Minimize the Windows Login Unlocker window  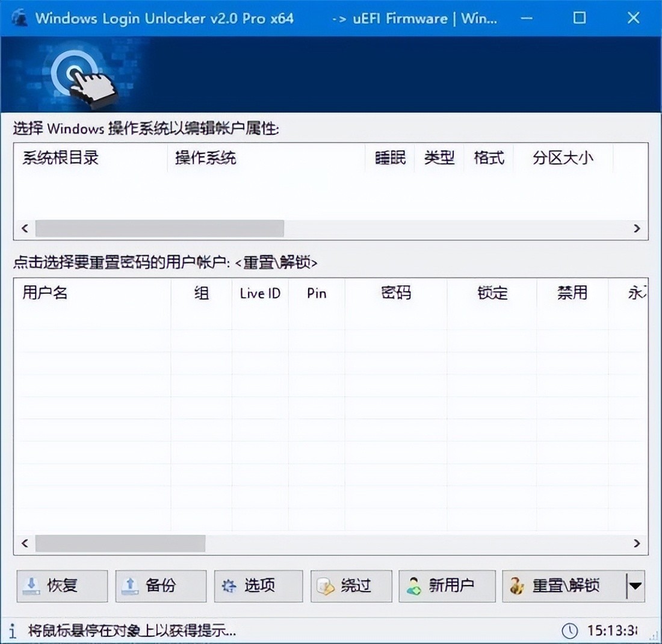[527, 18]
